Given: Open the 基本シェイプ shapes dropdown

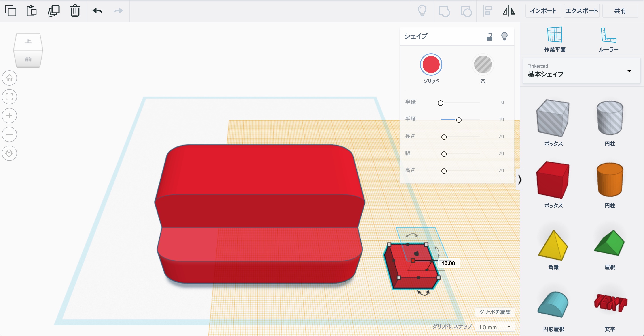Looking at the screenshot, I should [581, 71].
